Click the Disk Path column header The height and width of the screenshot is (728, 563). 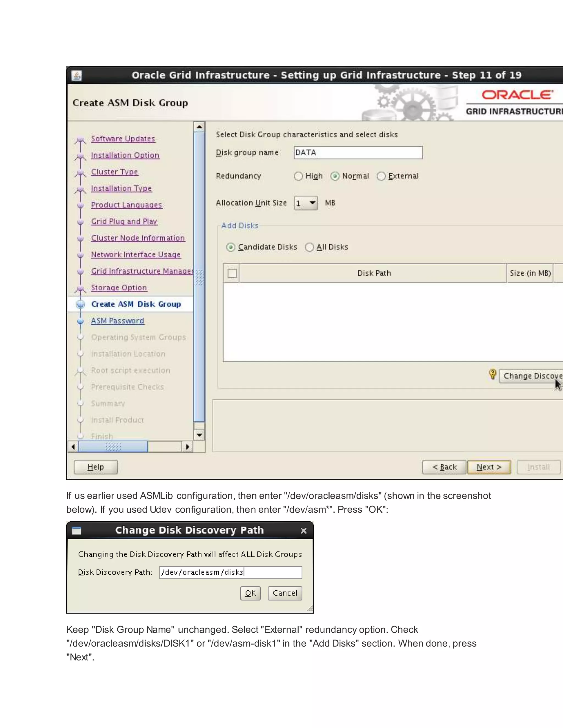click(373, 273)
